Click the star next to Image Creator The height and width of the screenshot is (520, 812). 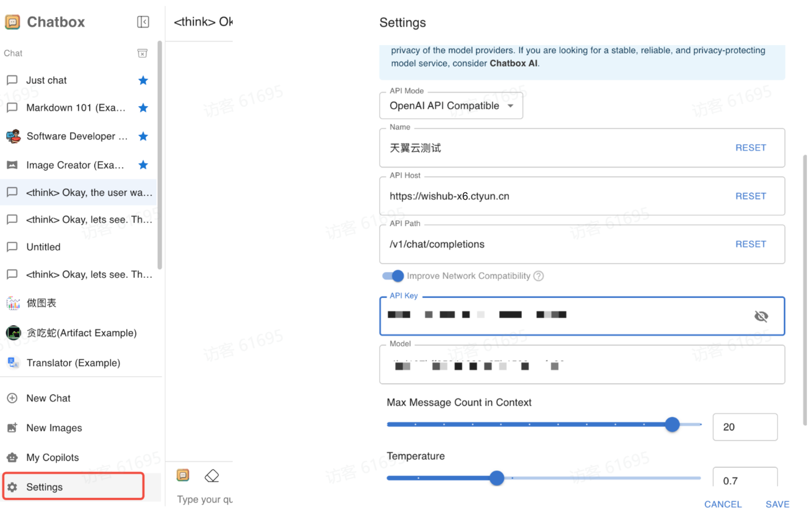tap(143, 165)
